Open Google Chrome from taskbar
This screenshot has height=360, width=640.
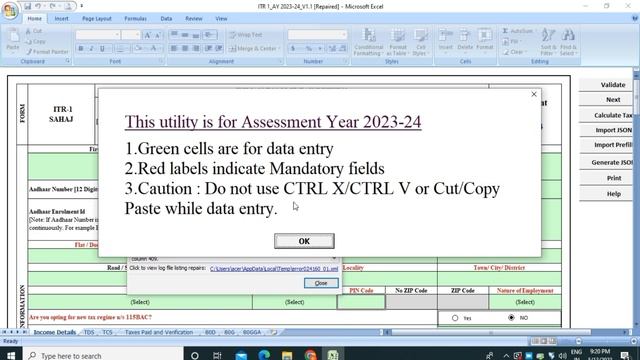[310, 355]
